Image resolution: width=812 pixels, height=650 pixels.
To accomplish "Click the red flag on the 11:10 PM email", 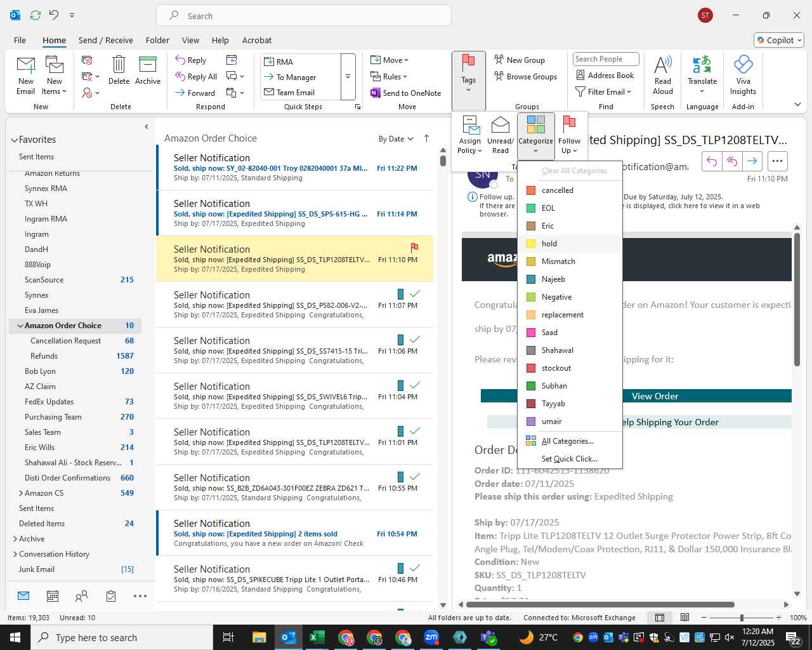I will coord(414,248).
